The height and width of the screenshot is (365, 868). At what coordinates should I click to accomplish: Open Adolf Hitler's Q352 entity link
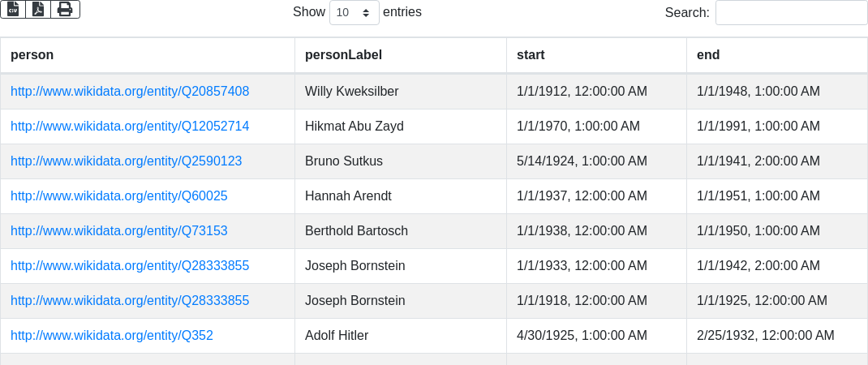click(112, 335)
